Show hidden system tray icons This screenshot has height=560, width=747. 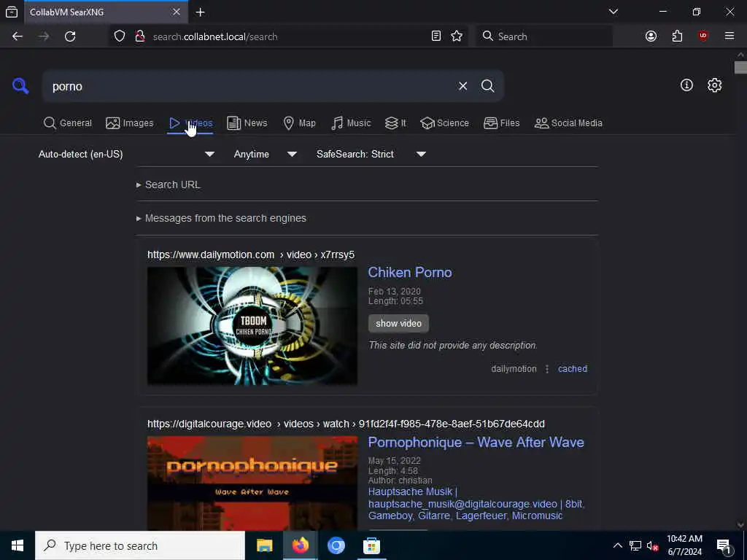617,545
